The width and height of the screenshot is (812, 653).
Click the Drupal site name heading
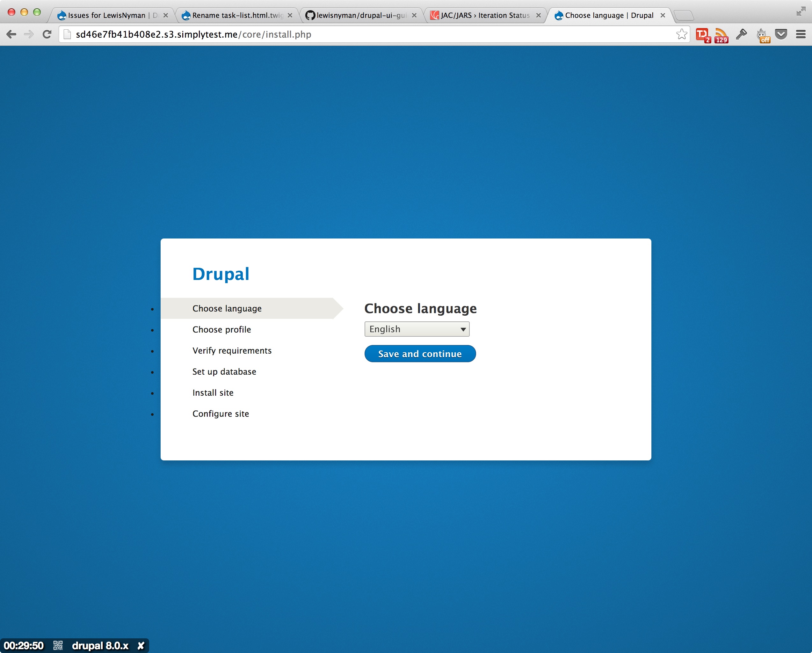tap(221, 274)
